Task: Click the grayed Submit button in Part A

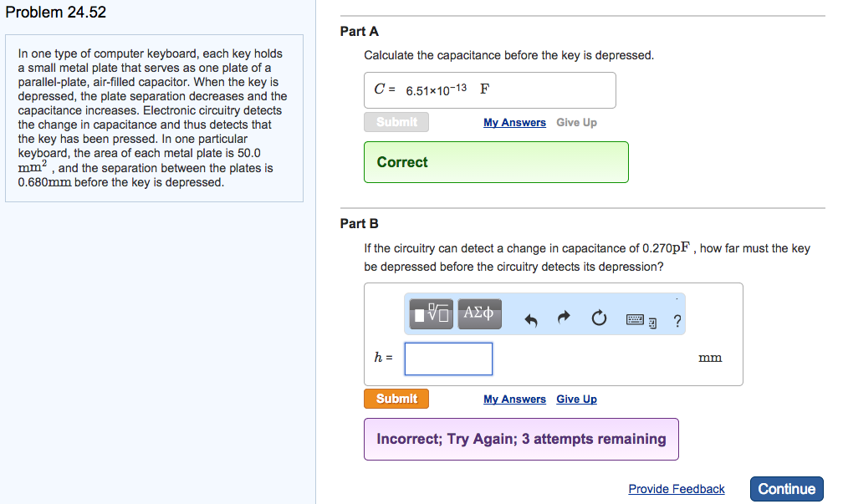Action: coord(396,122)
